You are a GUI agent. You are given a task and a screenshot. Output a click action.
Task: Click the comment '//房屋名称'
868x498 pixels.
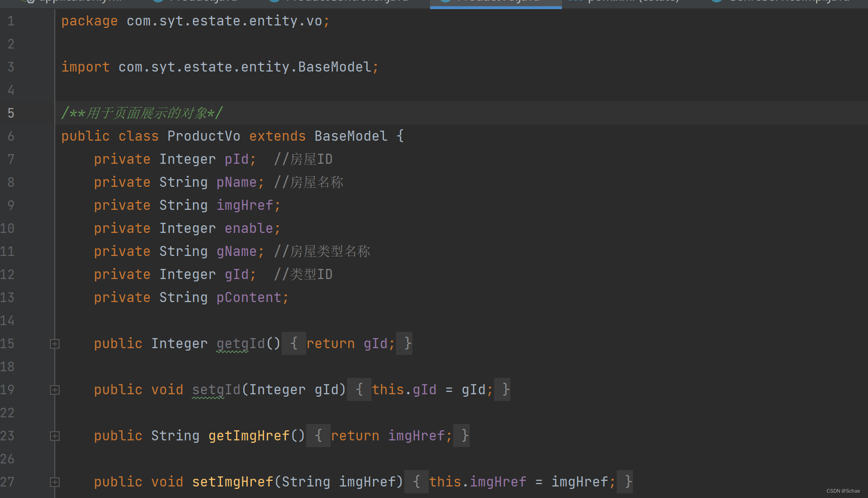[309, 182]
